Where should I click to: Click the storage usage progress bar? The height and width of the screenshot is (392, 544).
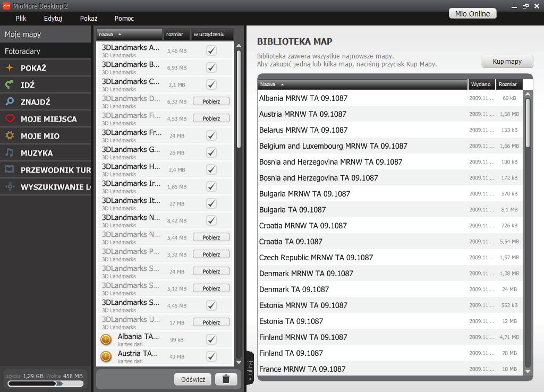46,384
